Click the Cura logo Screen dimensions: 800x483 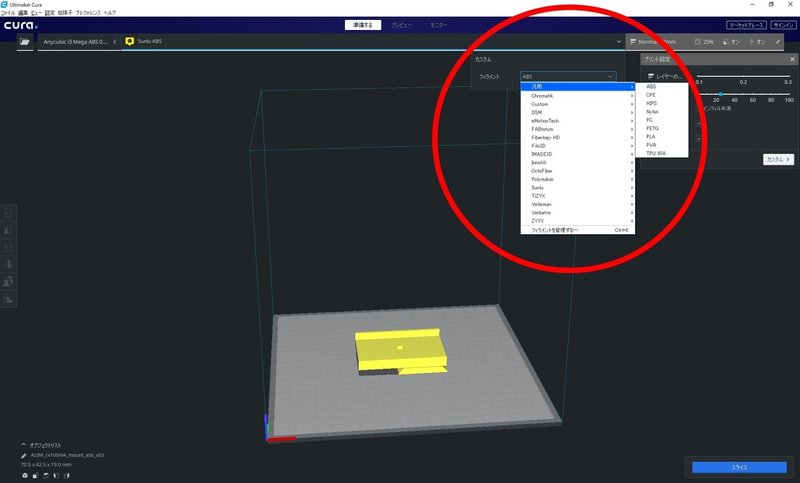point(20,25)
